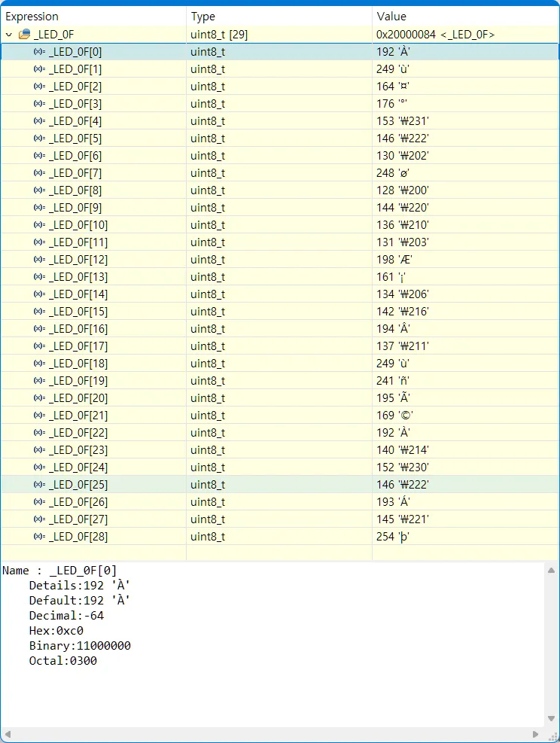This screenshot has width=560, height=743.
Task: Click the value 130 of _LED_0F[6]
Action: [x=402, y=155]
